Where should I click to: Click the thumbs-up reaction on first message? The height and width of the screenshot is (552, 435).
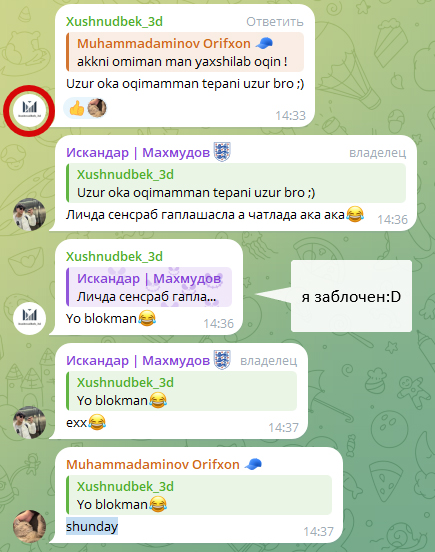(x=77, y=108)
